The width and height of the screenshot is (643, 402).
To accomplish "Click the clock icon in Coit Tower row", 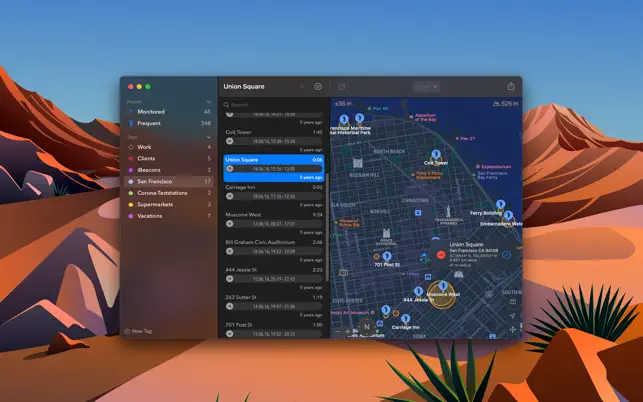I will 230,141.
